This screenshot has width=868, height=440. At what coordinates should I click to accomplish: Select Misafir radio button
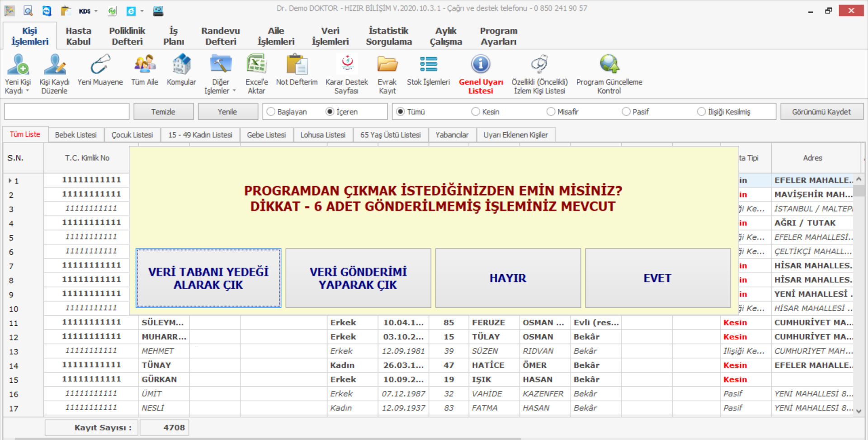pyautogui.click(x=551, y=112)
